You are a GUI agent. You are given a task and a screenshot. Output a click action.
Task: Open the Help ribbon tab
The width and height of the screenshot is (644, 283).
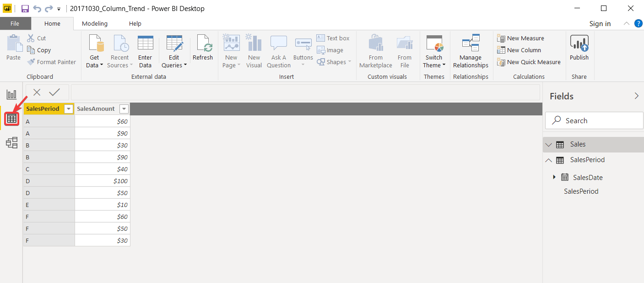pyautogui.click(x=135, y=23)
